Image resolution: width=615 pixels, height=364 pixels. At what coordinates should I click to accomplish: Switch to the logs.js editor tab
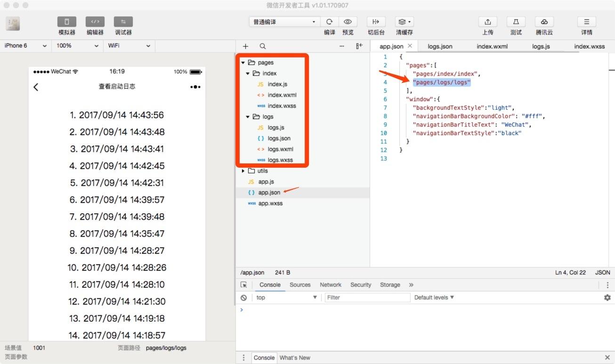tap(541, 46)
